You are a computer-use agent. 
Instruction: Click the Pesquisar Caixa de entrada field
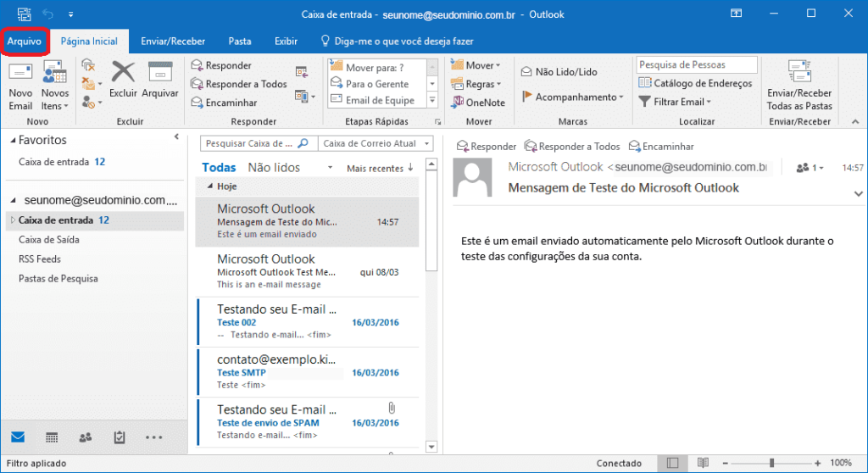click(258, 143)
